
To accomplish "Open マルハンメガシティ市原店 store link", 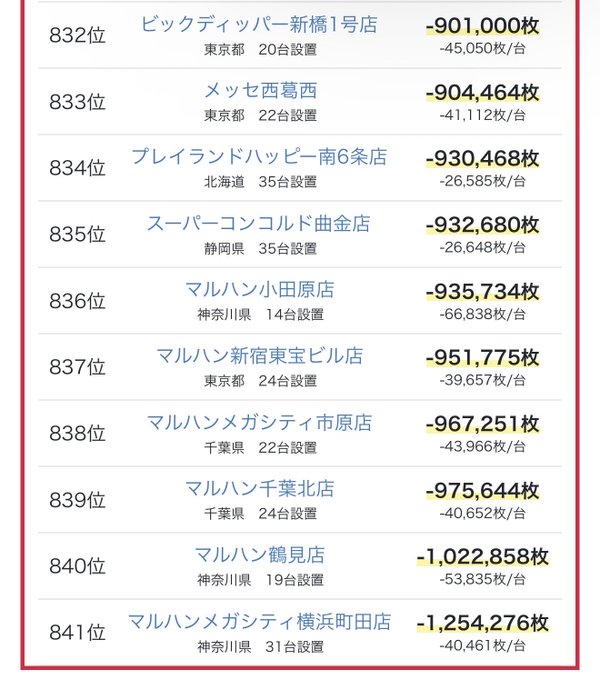I will [259, 423].
